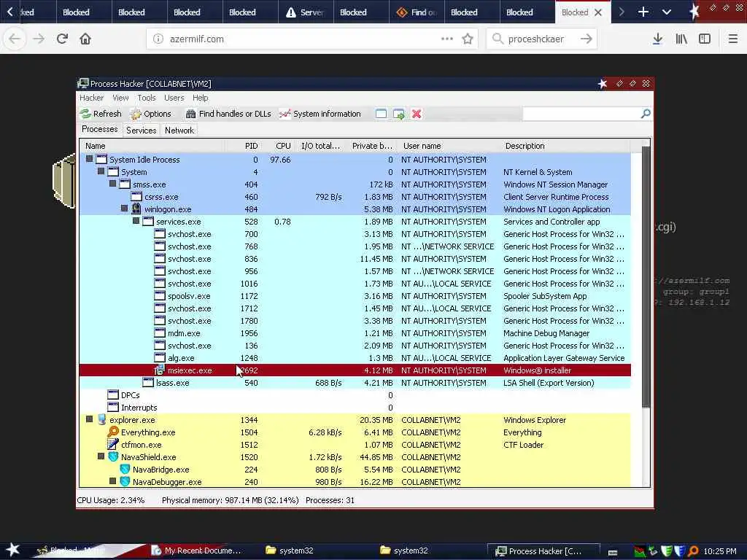Open System information graph button
The width and height of the screenshot is (747, 560).
click(320, 114)
